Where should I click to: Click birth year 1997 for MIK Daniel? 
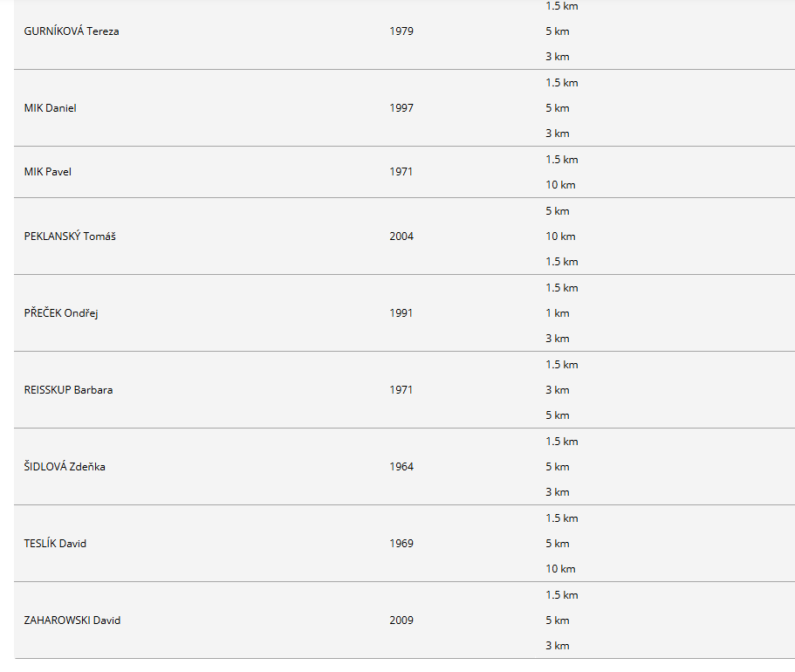pos(401,108)
